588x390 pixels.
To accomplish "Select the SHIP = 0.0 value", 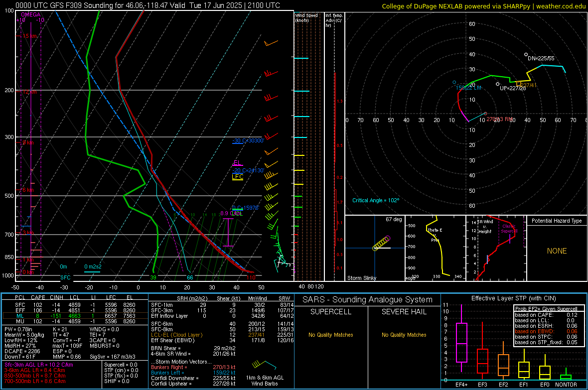I will click(x=117, y=381).
